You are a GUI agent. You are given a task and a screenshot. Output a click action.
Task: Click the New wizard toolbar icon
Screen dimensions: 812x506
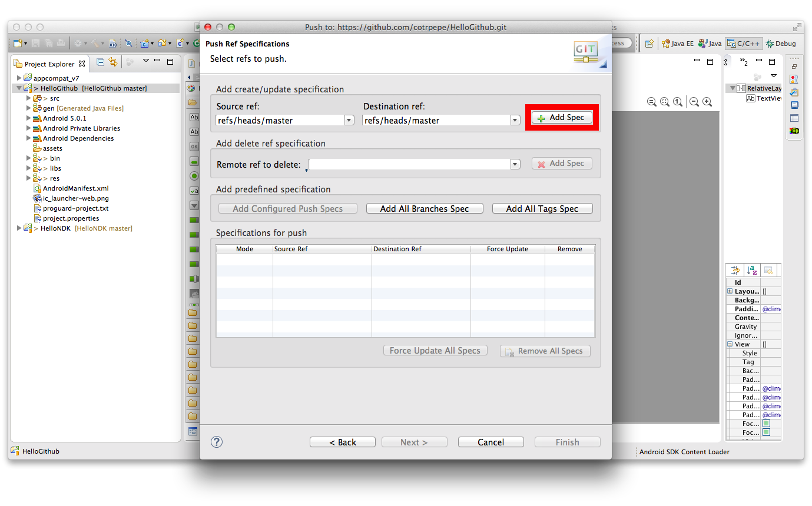pos(18,43)
